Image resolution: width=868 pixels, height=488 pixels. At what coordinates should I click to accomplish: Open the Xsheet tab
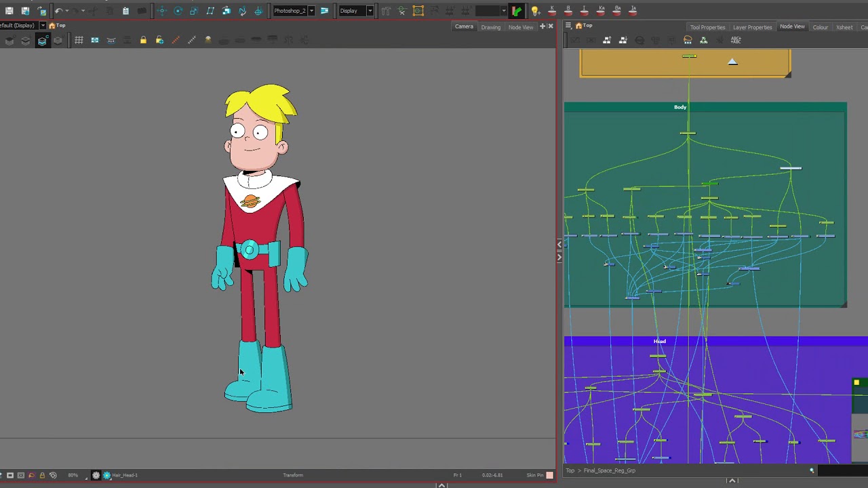pos(844,27)
